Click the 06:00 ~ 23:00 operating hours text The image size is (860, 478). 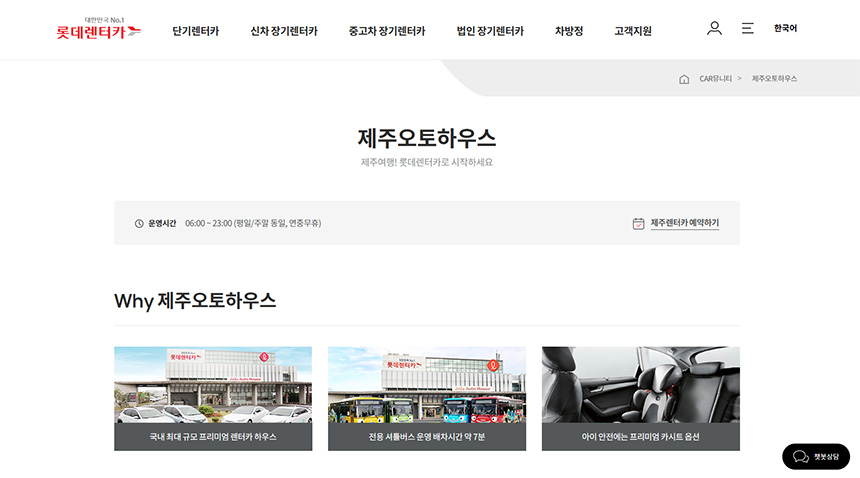(x=253, y=223)
